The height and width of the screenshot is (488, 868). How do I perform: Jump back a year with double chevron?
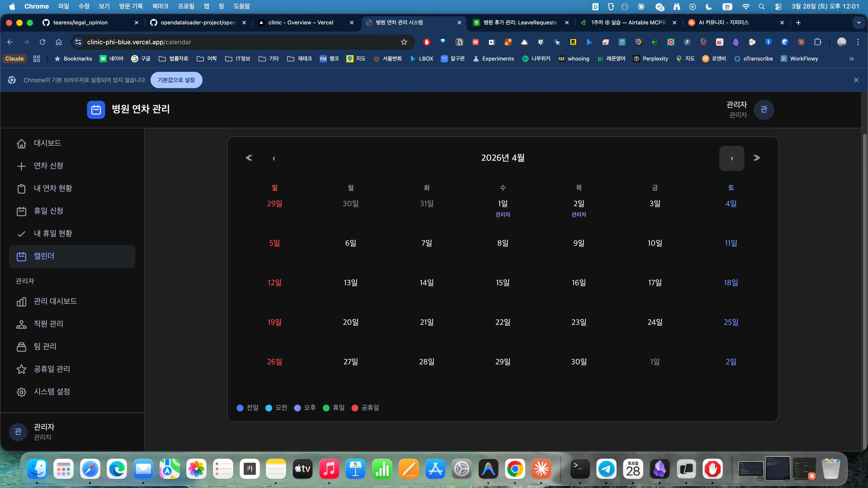[x=249, y=158]
